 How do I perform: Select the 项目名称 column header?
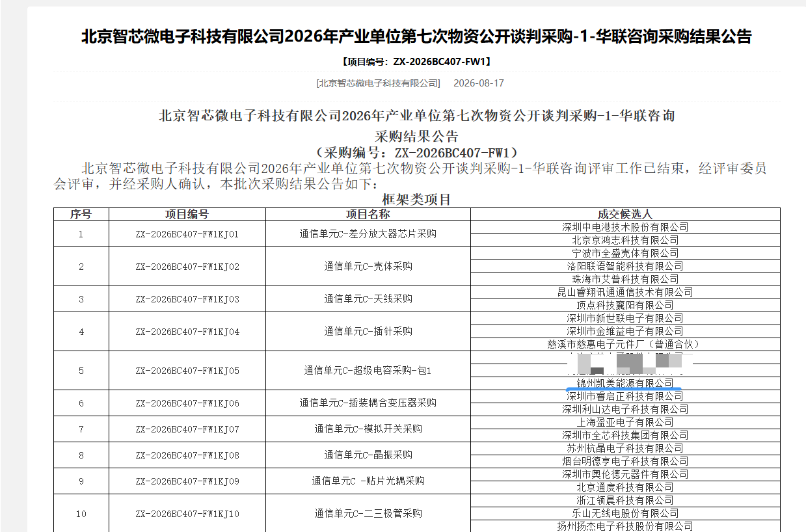pyautogui.click(x=368, y=214)
